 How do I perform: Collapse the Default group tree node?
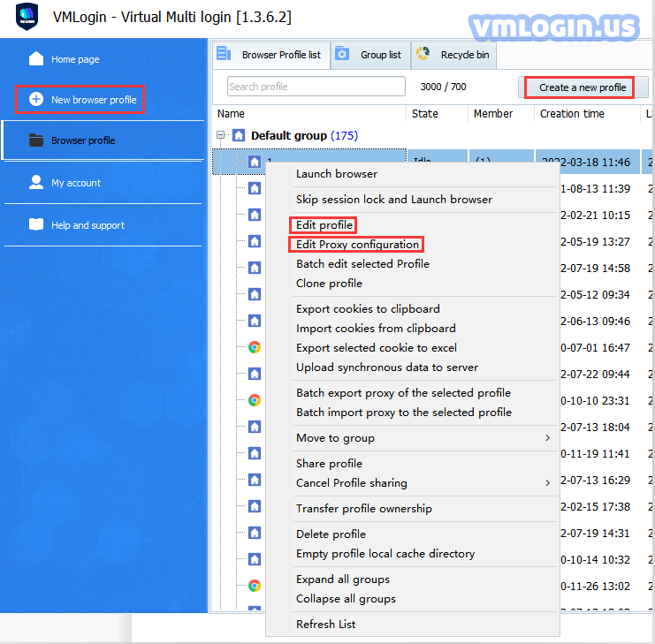point(221,135)
